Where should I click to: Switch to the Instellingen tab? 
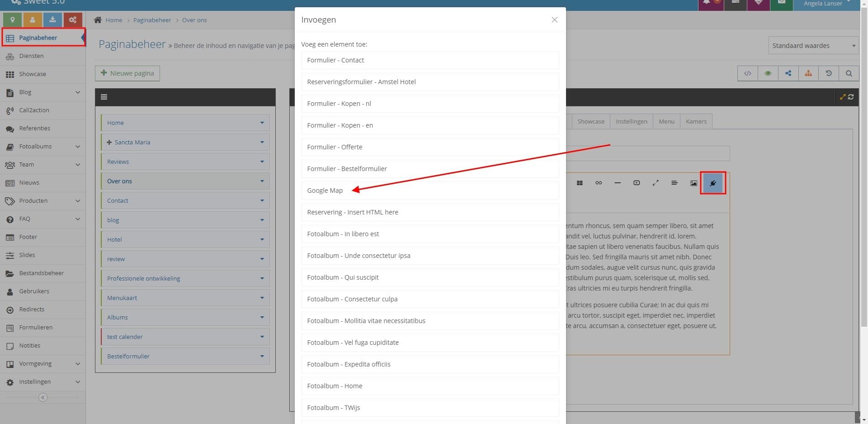tap(631, 121)
